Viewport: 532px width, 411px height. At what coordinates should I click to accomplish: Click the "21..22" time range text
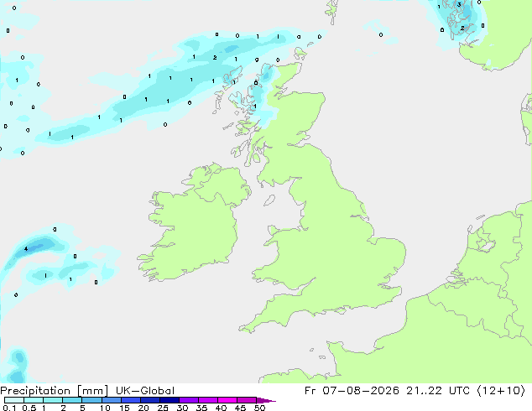pos(424,391)
